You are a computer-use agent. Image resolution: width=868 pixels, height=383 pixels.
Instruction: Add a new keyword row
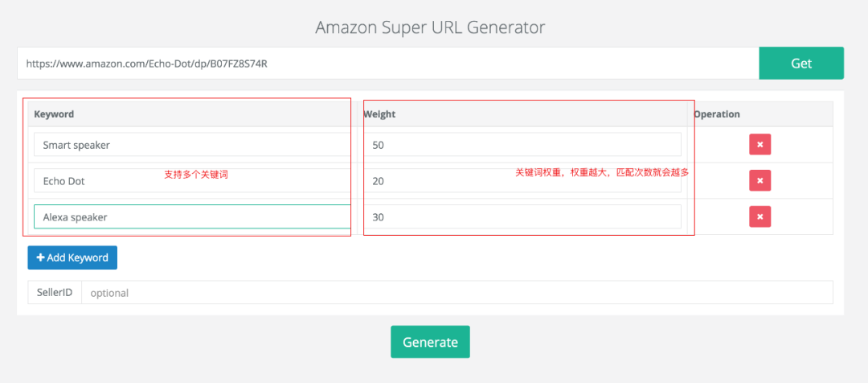(72, 257)
